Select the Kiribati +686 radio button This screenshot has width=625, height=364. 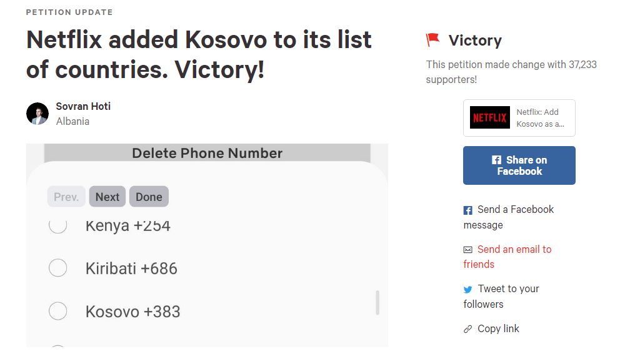pos(58,268)
